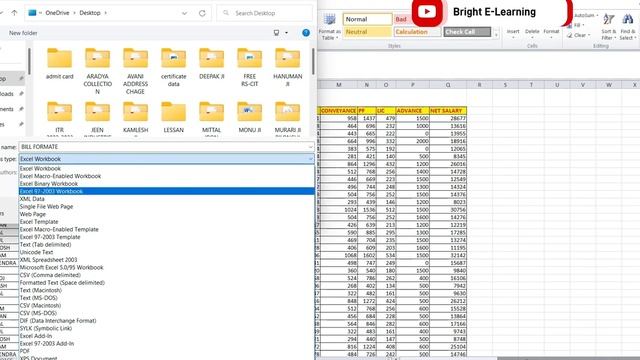Open the MONU JI folder
Viewport: 640px width, 360px height.
pos(249,118)
